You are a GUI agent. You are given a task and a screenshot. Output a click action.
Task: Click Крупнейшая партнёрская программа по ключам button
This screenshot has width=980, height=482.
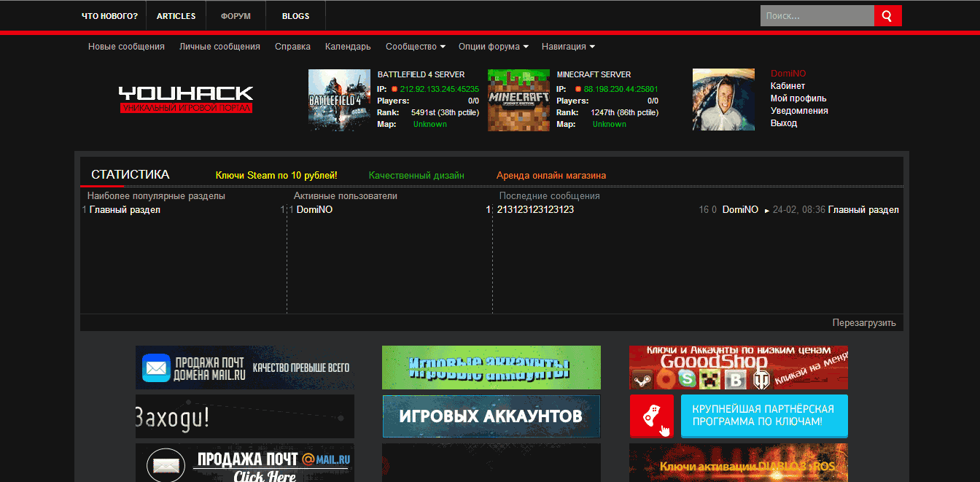point(764,416)
